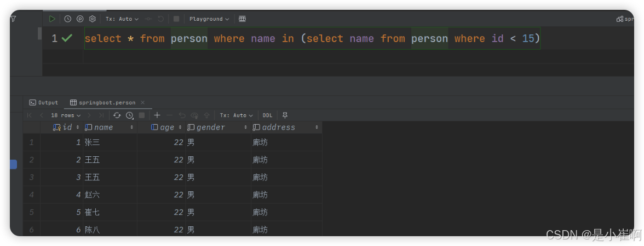The width and height of the screenshot is (644, 246).
Task: Click the delete row minus icon
Action: (x=169, y=115)
